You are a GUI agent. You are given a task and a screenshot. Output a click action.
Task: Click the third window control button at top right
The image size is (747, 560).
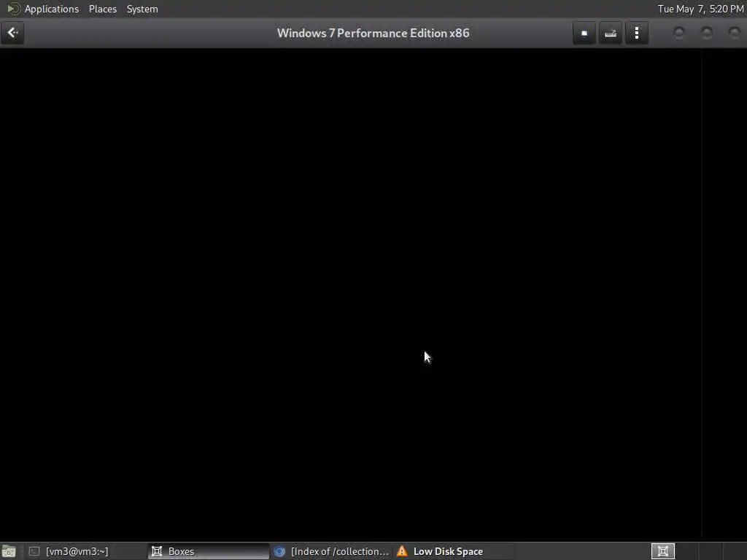pos(735,33)
